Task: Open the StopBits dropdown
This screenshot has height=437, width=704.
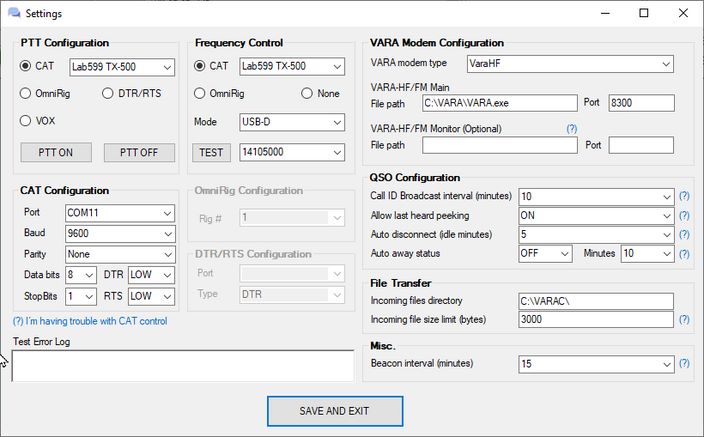Action: (80, 296)
